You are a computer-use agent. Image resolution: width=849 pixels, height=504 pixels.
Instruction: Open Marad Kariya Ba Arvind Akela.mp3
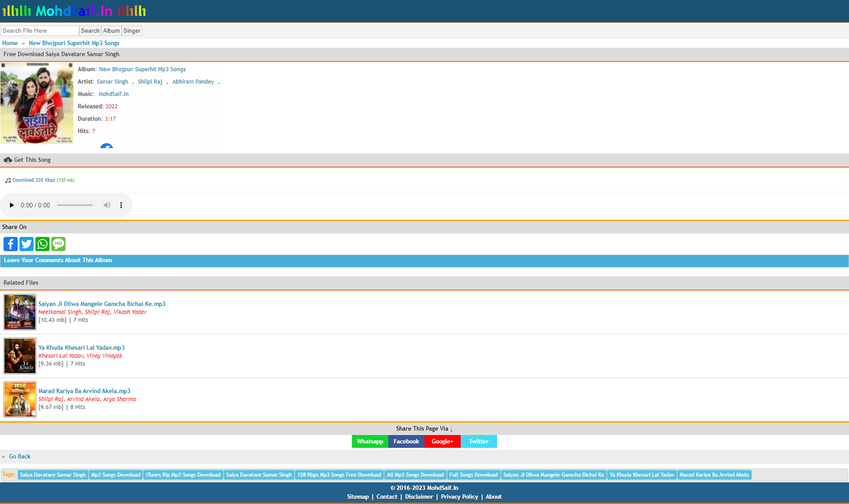coord(84,391)
